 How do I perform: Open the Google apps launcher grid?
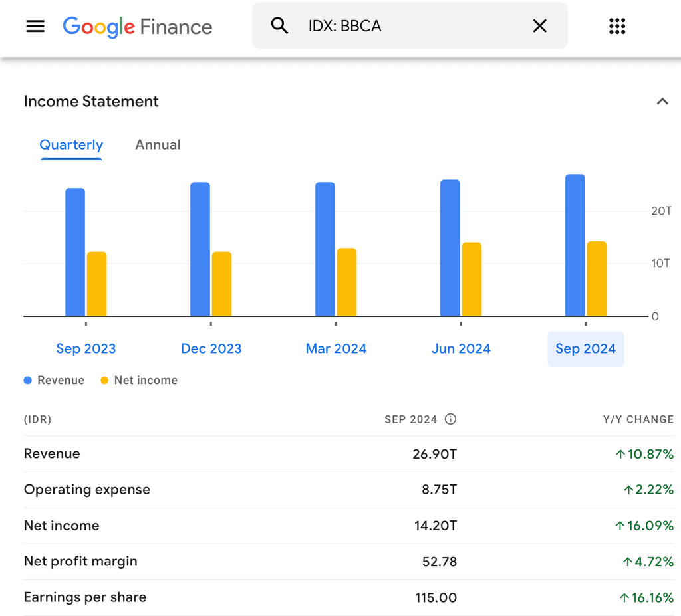[617, 26]
